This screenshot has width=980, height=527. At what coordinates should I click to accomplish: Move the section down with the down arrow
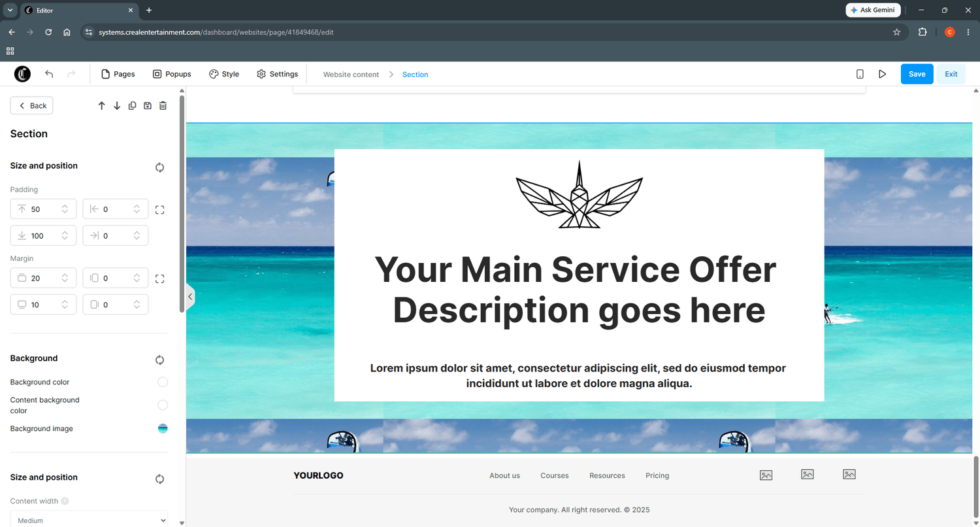coord(117,106)
